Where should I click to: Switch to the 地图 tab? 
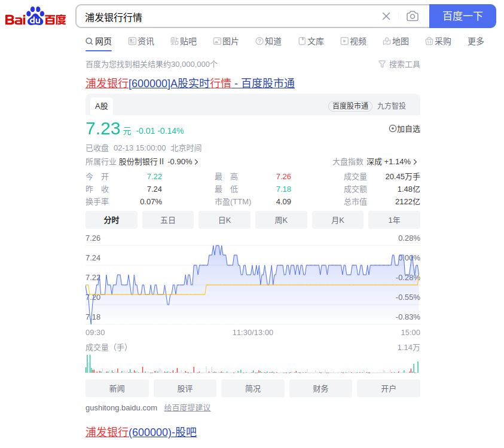click(396, 41)
